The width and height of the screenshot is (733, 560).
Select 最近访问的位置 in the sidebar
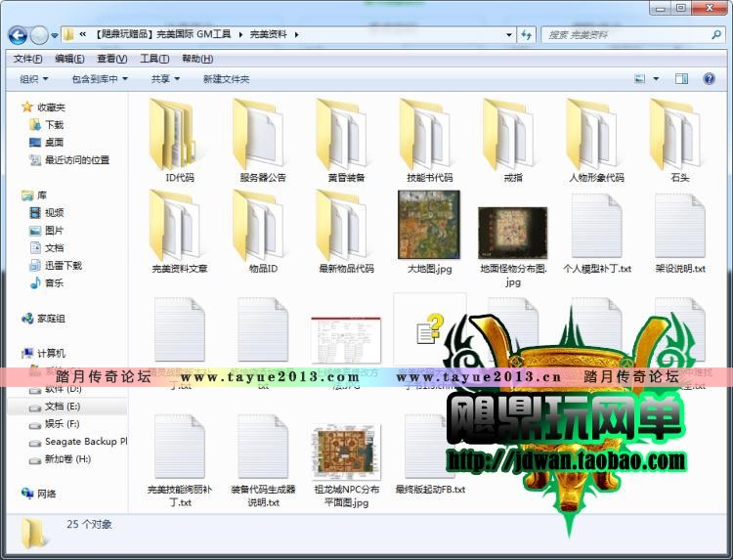(x=69, y=160)
